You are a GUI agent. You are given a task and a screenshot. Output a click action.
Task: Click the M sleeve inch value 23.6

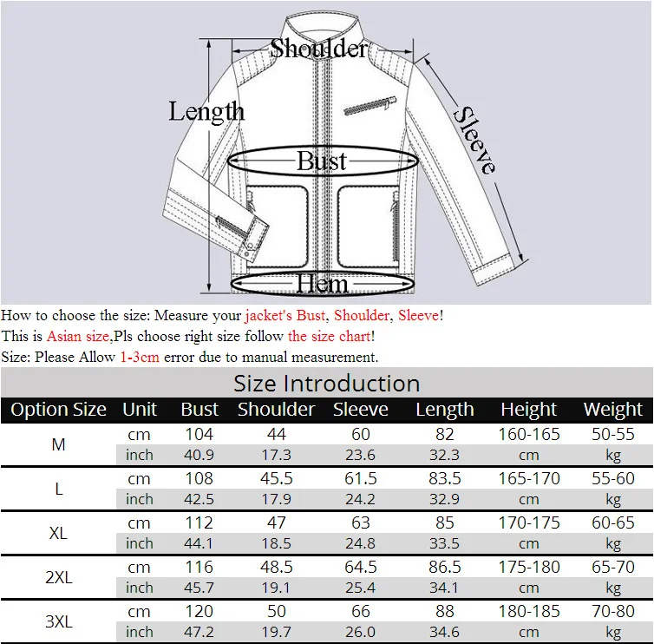(x=360, y=455)
